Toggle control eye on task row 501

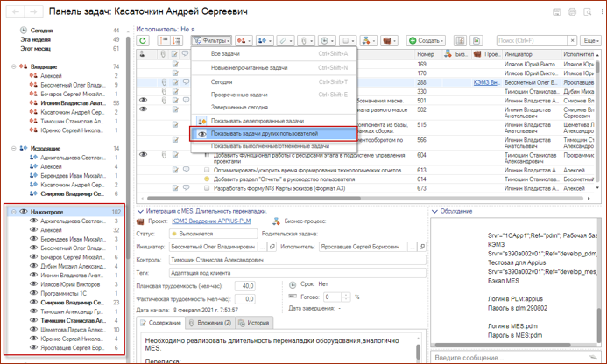pyautogui.click(x=143, y=100)
